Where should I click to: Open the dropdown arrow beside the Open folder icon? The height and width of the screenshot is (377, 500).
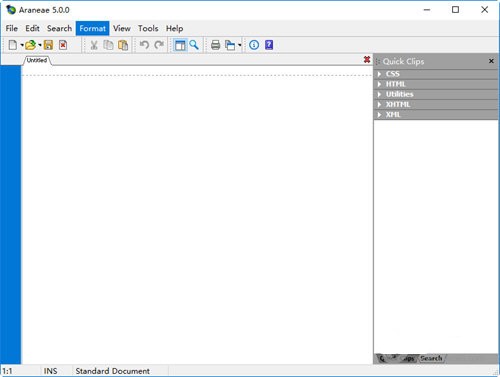coord(40,45)
